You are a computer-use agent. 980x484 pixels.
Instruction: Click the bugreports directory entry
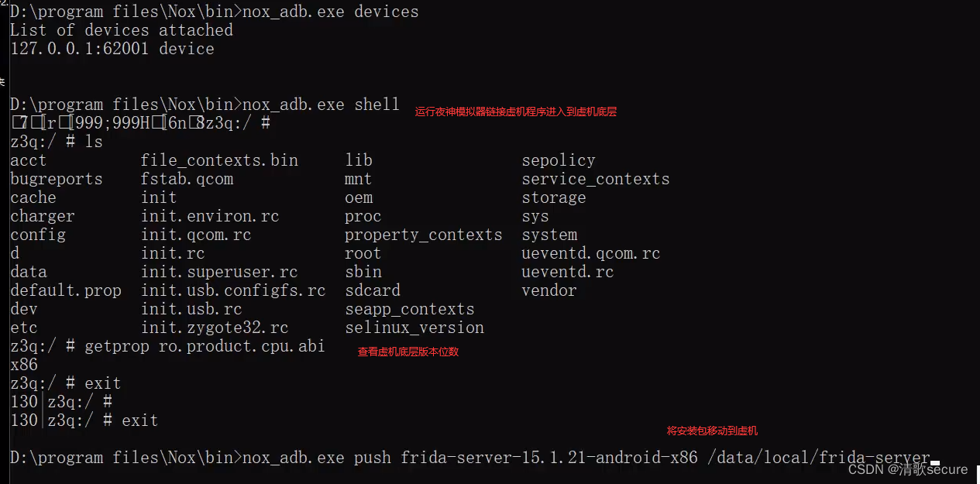(56, 179)
